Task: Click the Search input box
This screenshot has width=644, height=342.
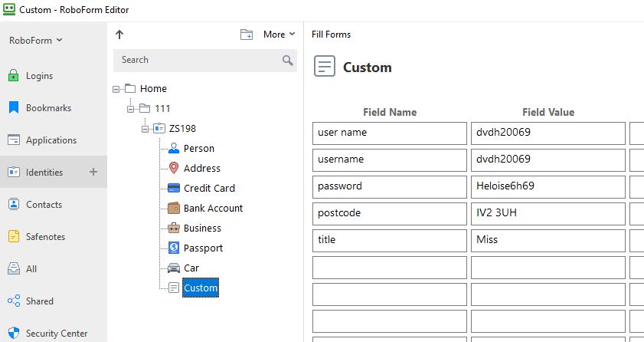Action: [x=199, y=60]
